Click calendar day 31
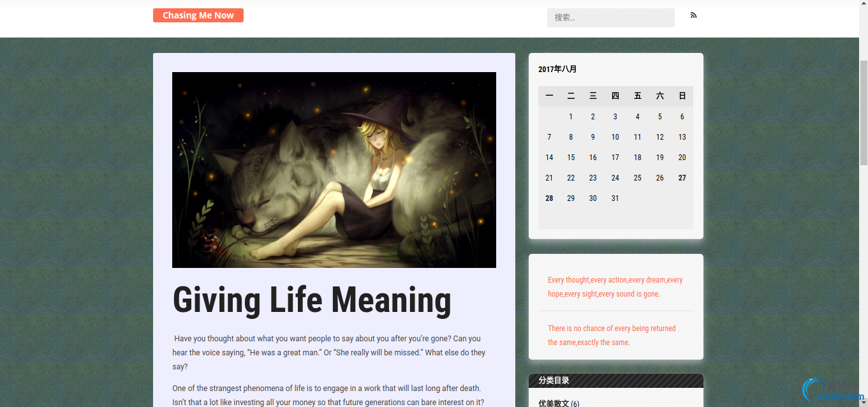This screenshot has height=407, width=868. (x=615, y=198)
